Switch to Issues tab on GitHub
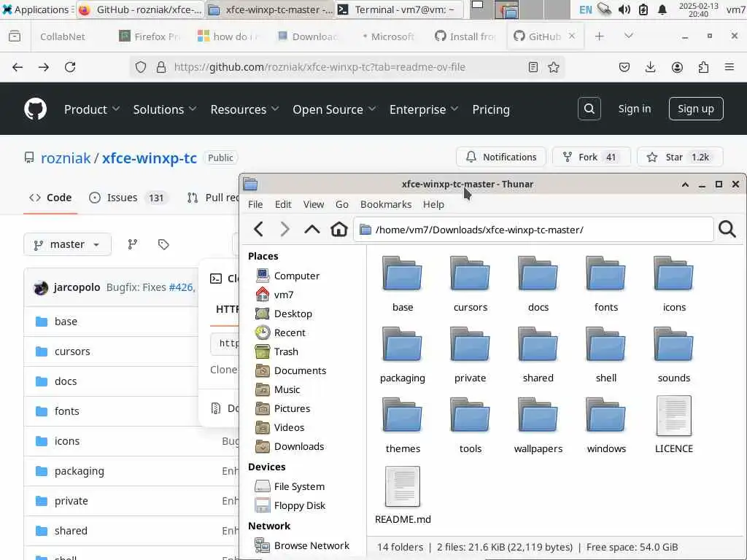 click(x=128, y=198)
